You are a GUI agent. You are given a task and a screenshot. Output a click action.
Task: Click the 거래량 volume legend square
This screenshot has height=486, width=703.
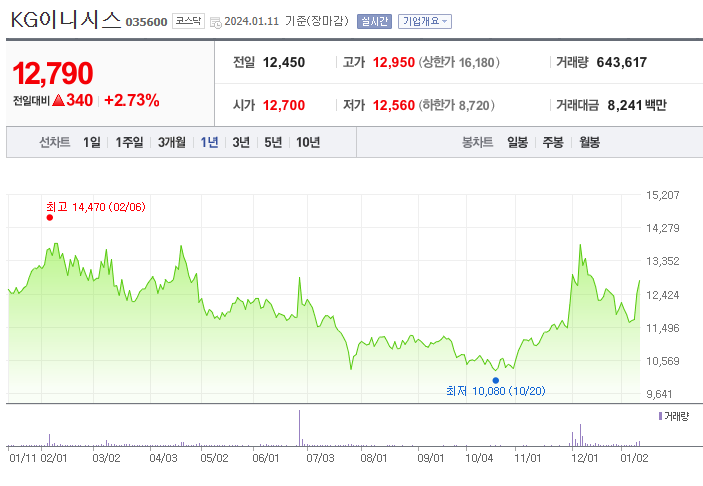coord(660,416)
